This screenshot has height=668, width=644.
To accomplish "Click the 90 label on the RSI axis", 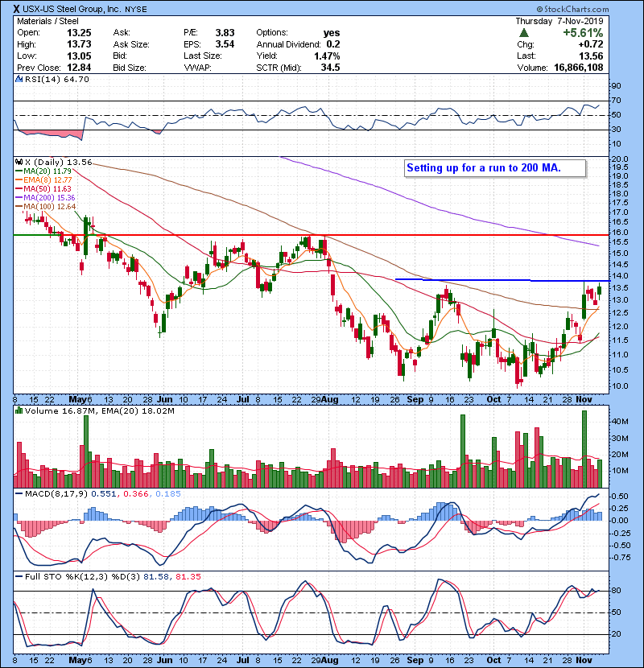I will point(617,85).
